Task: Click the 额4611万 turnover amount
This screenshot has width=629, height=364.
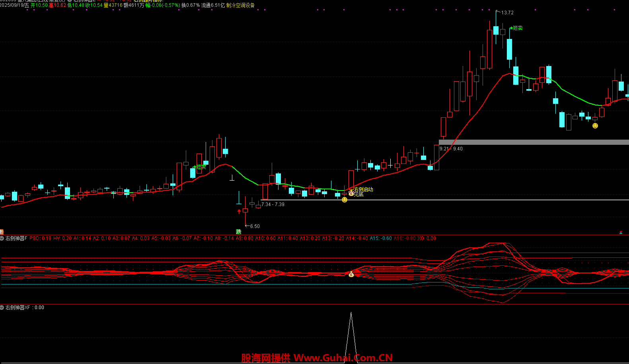Action: coord(134,5)
